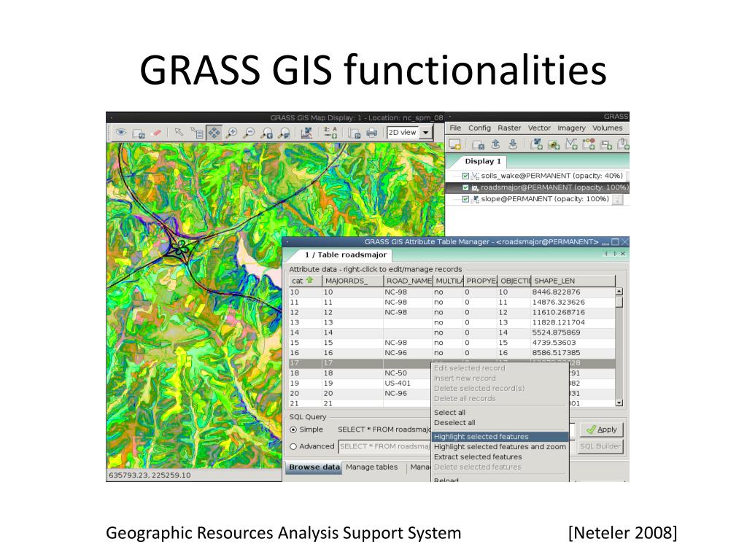Select the Pointer arrow tool
The width and height of the screenshot is (747, 560).
(179, 133)
